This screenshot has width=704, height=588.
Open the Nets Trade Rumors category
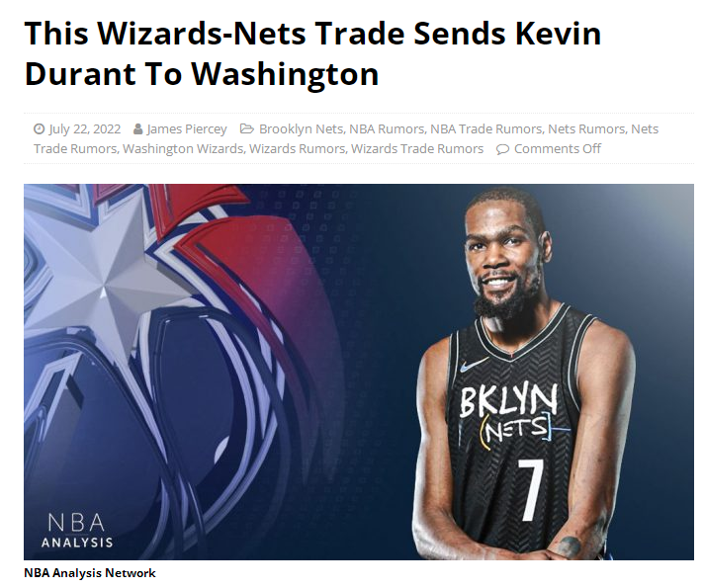click(x=346, y=139)
